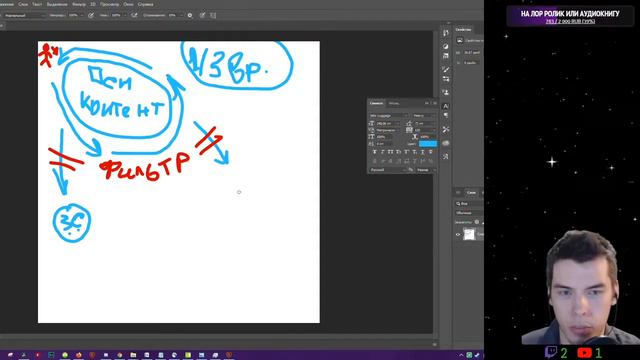
Task: Toggle Strikethrough in Character panel
Action: point(431,152)
